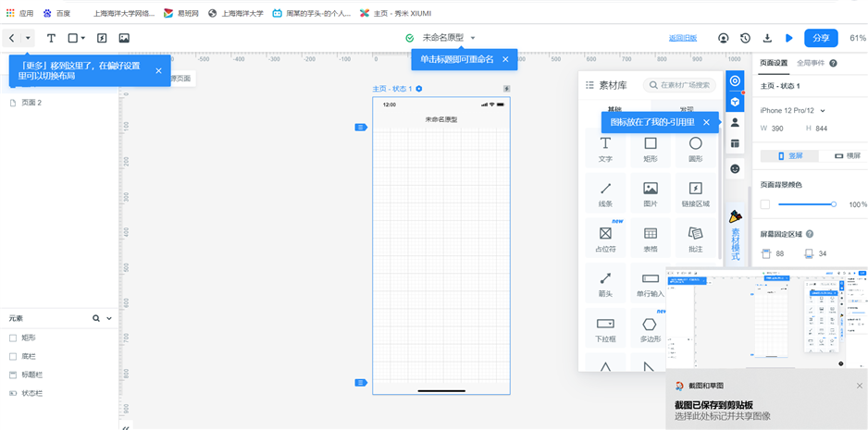Switch to the 全局事件 tab

(811, 63)
